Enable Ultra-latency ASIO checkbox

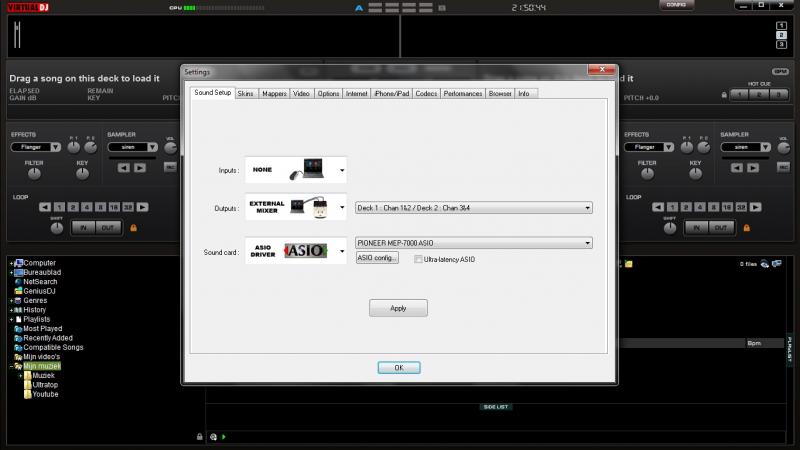(419, 259)
